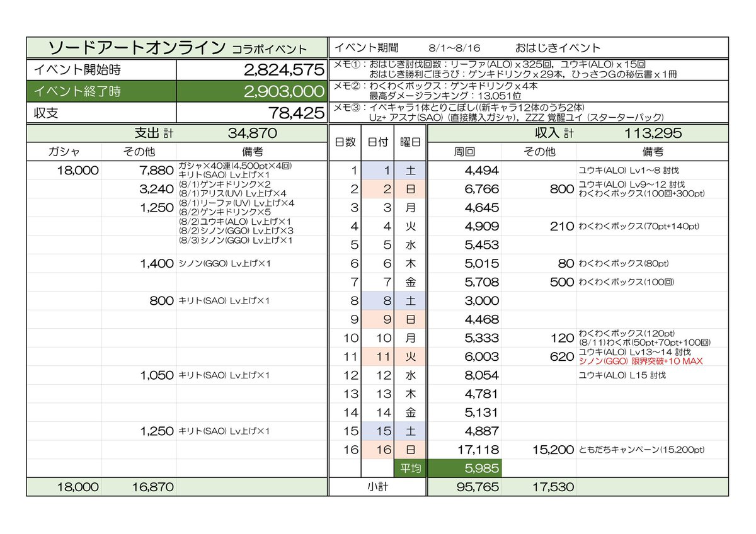The width and height of the screenshot is (756, 534).
Task: Click the 周回 value 4,781
Action: click(481, 394)
